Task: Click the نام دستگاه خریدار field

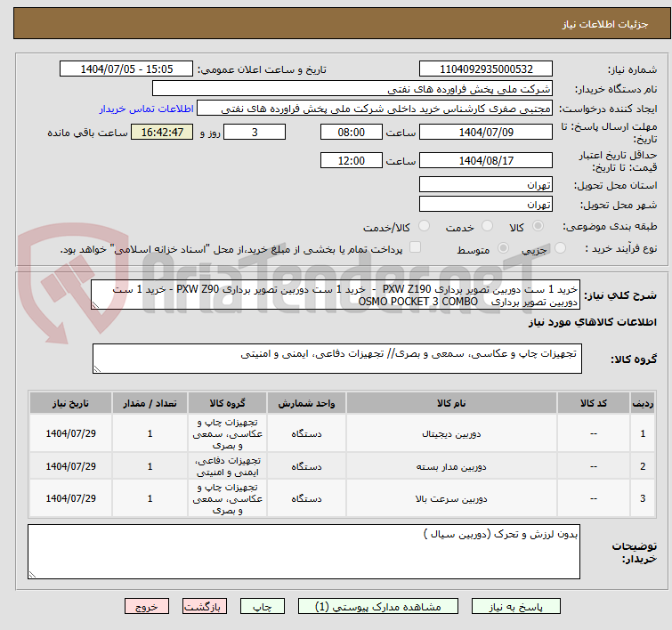Action: pyautogui.click(x=352, y=89)
